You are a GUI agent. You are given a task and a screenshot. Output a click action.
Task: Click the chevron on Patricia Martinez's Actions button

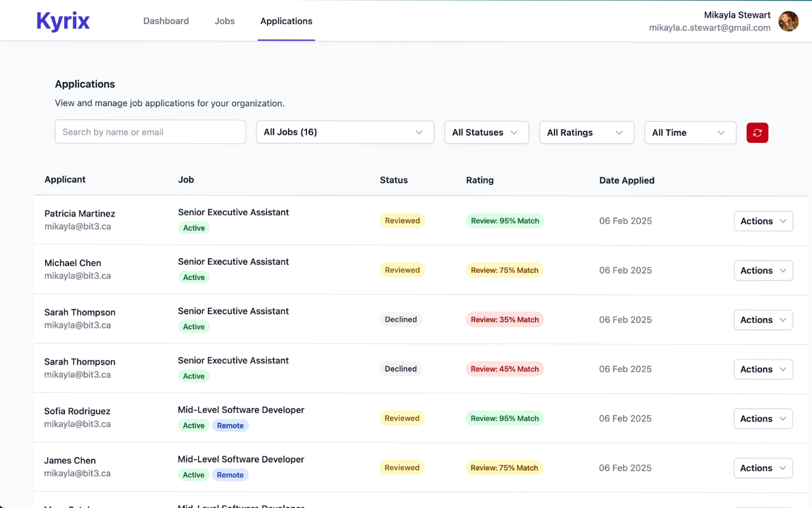pyautogui.click(x=783, y=221)
